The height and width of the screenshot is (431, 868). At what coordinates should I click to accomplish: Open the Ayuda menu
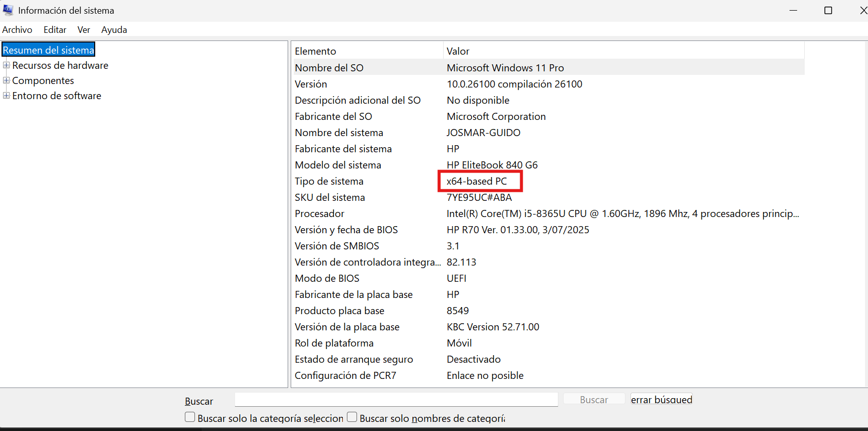pyautogui.click(x=114, y=30)
